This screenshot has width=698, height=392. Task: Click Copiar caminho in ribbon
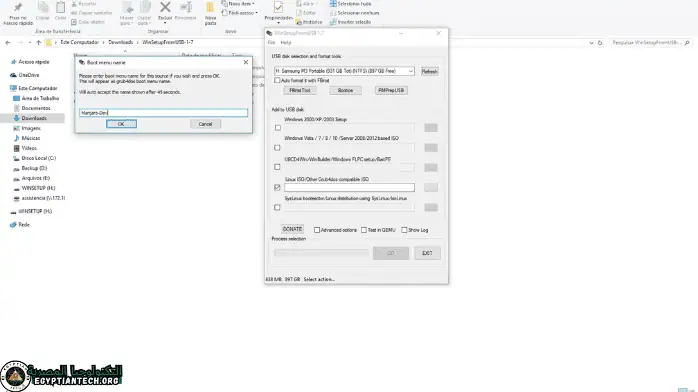pyautogui.click(x=91, y=13)
